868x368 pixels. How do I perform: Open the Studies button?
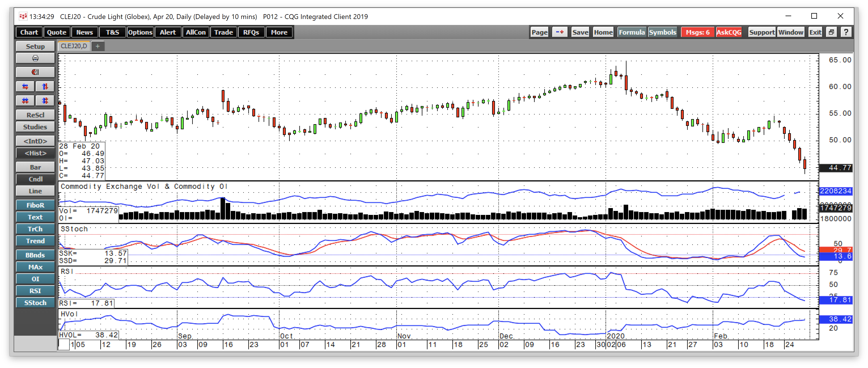[x=35, y=127]
